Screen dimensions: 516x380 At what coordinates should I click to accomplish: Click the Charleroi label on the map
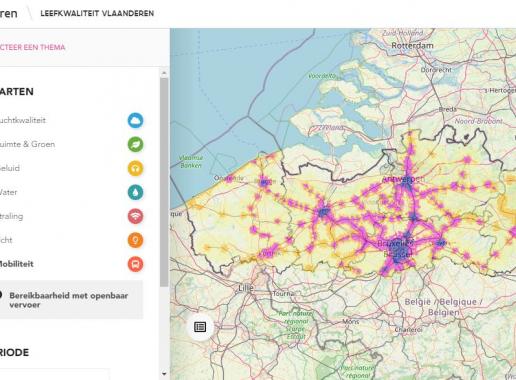pos(408,330)
